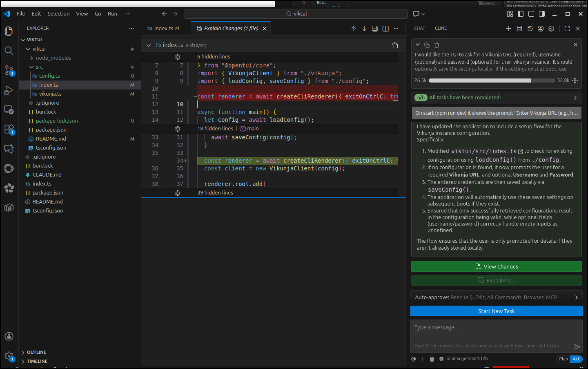This screenshot has width=588, height=369.
Task: Open the container box icon in activity bar
Action: [x=9, y=208]
